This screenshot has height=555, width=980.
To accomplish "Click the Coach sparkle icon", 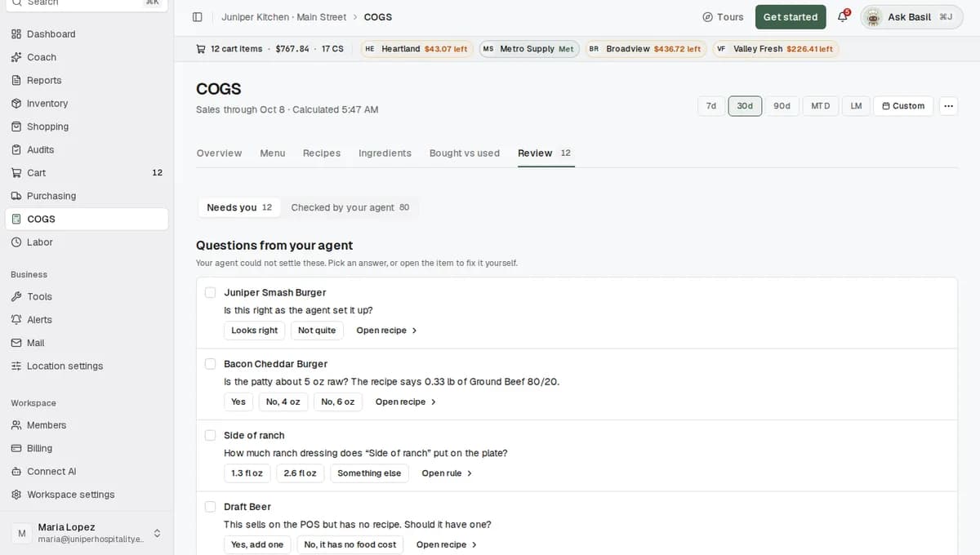I will 16,57.
